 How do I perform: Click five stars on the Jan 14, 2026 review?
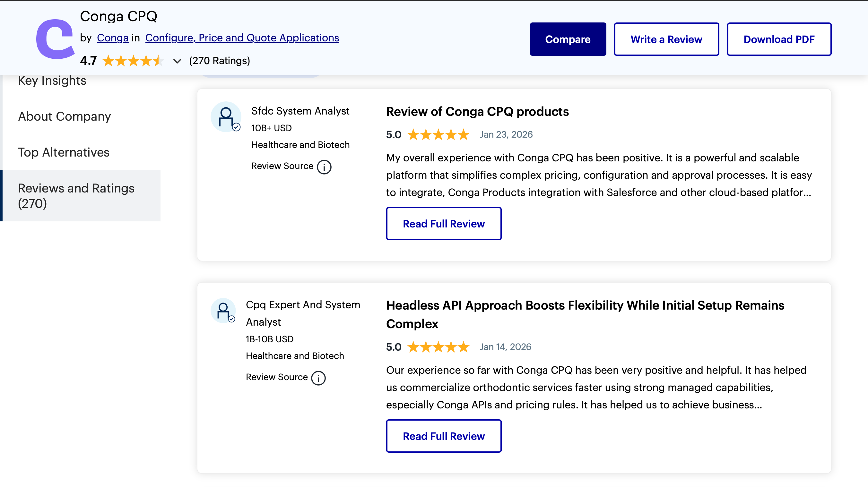pyautogui.click(x=438, y=347)
